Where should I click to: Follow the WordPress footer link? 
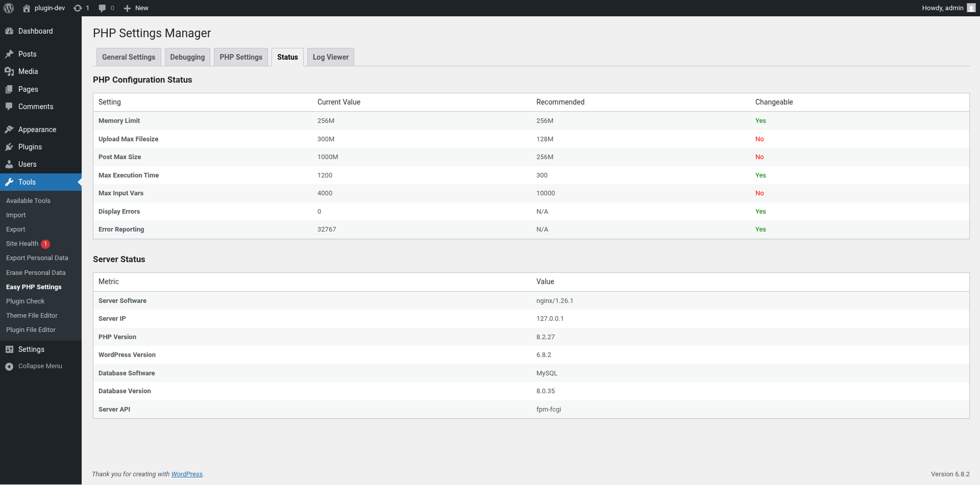pyautogui.click(x=187, y=474)
